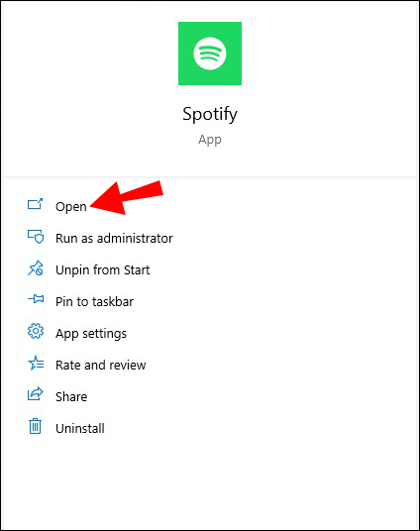
Task: Click the trash can Uninstall icon
Action: click(x=35, y=426)
